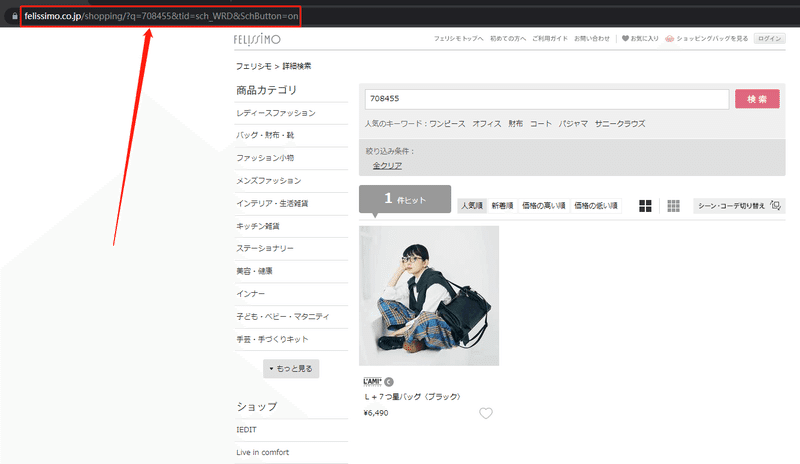
Task: Click the ¥6,490 price text
Action: click(x=376, y=413)
